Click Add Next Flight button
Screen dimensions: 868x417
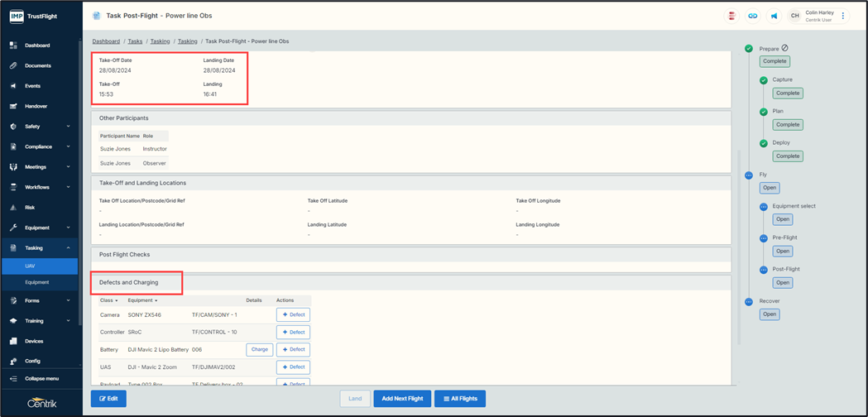402,399
